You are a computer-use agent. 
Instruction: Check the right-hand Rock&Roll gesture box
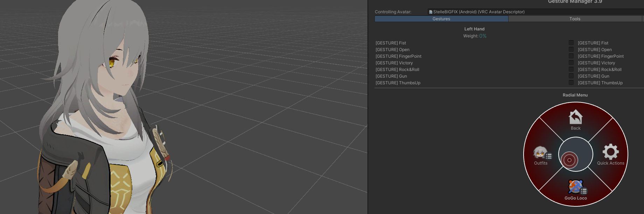[x=571, y=69]
